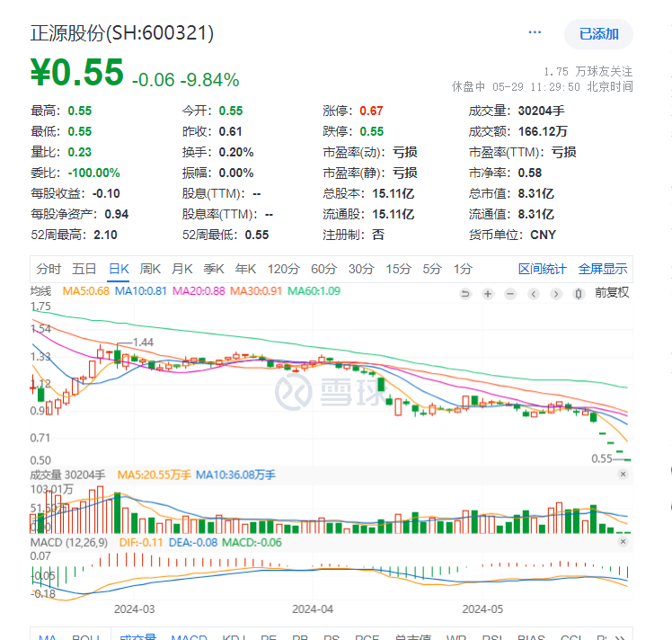
Task: Select the 1分 interval tab
Action: click(463, 269)
